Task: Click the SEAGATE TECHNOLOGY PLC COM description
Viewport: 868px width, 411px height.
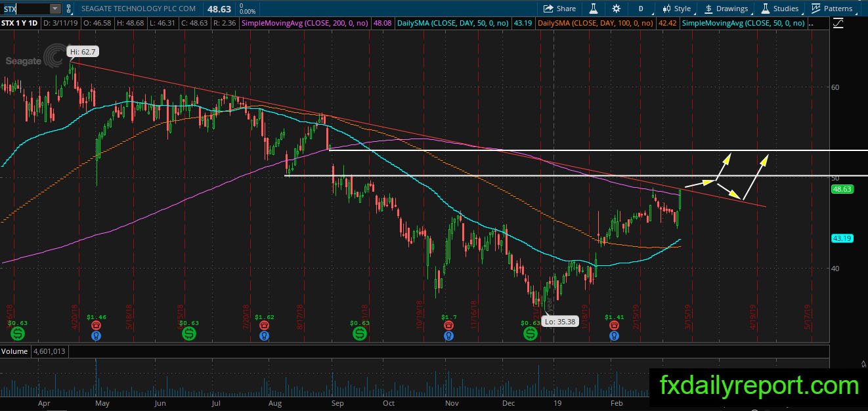Action: pyautogui.click(x=139, y=9)
